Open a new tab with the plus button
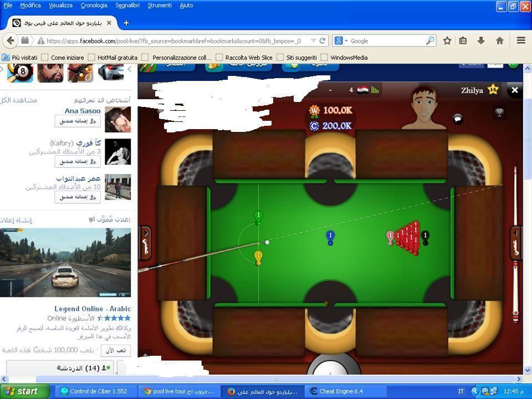The image size is (532, 399). [x=126, y=23]
